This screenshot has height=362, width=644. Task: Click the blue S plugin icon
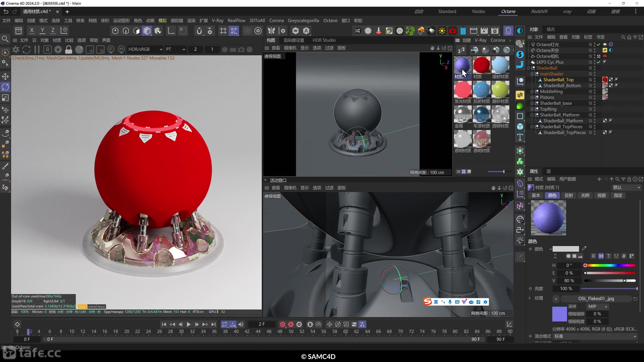click(520, 54)
